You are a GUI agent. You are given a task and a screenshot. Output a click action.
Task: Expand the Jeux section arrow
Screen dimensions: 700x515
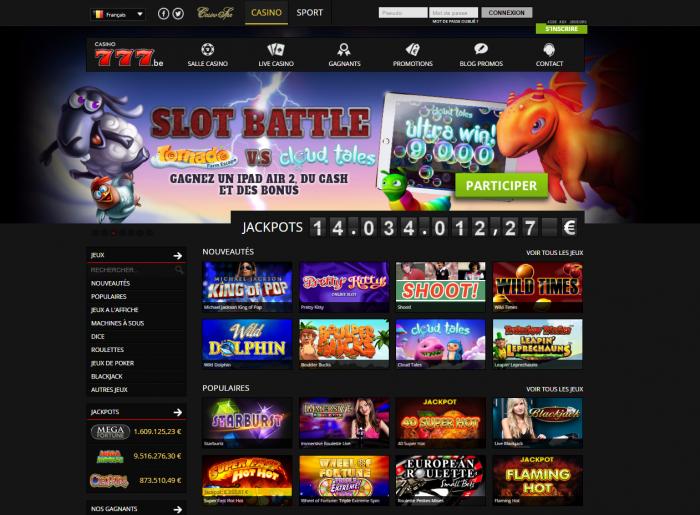[x=178, y=255]
